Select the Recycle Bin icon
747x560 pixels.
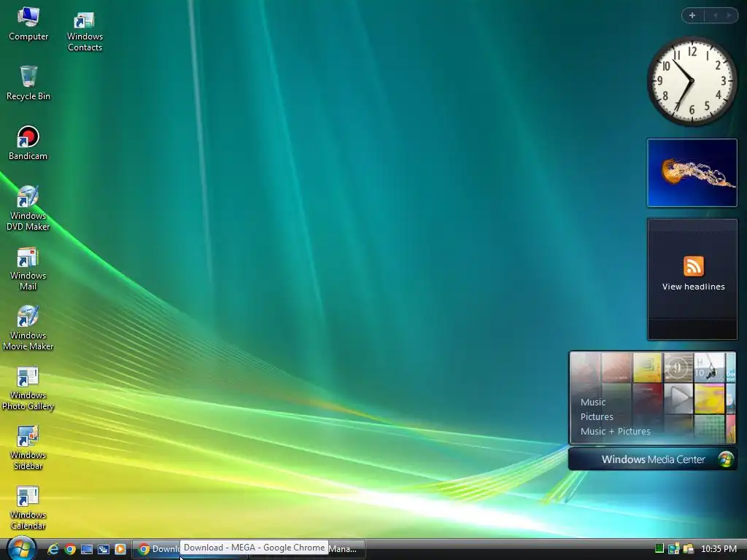tap(28, 83)
